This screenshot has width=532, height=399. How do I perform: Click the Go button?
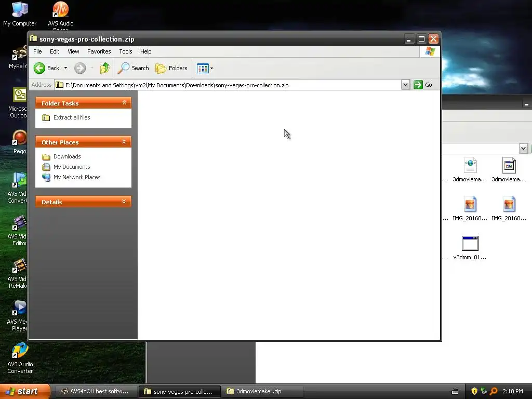[423, 85]
